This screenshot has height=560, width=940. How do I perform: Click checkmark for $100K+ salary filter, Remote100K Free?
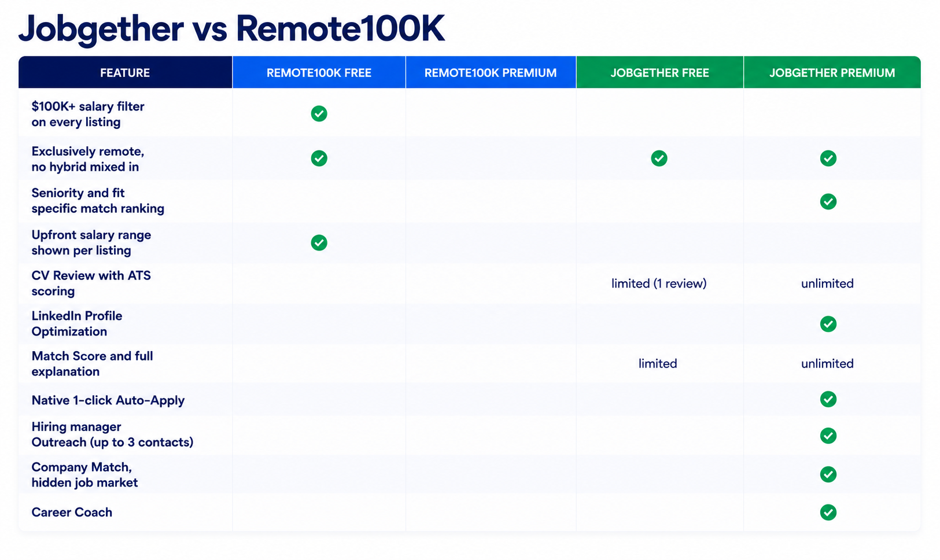(x=319, y=113)
